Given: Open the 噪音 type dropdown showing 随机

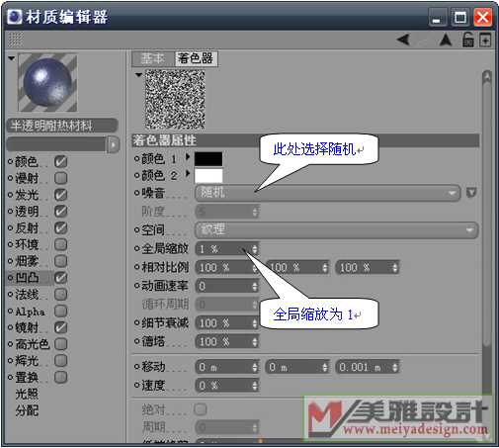Looking at the screenshot, I should pos(328,193).
